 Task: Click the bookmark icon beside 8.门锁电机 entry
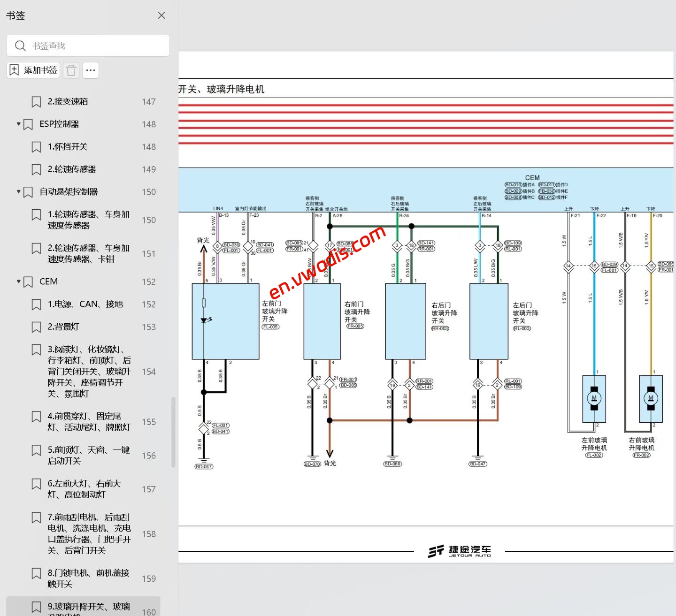pyautogui.click(x=37, y=573)
